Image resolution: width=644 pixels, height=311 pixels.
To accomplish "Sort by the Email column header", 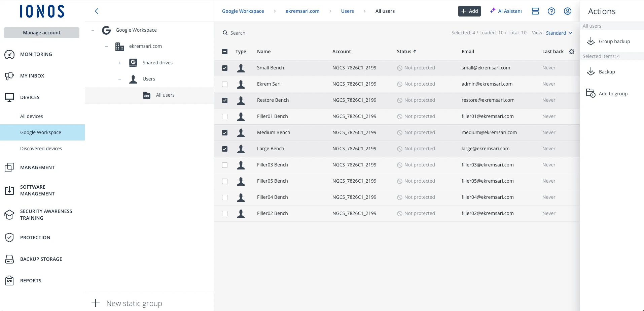I will tap(468, 52).
